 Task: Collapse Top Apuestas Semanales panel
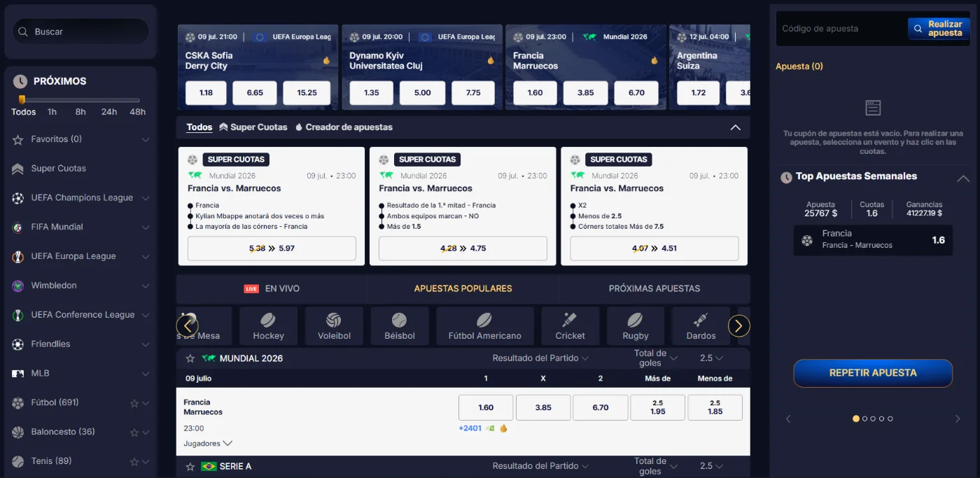tap(963, 178)
